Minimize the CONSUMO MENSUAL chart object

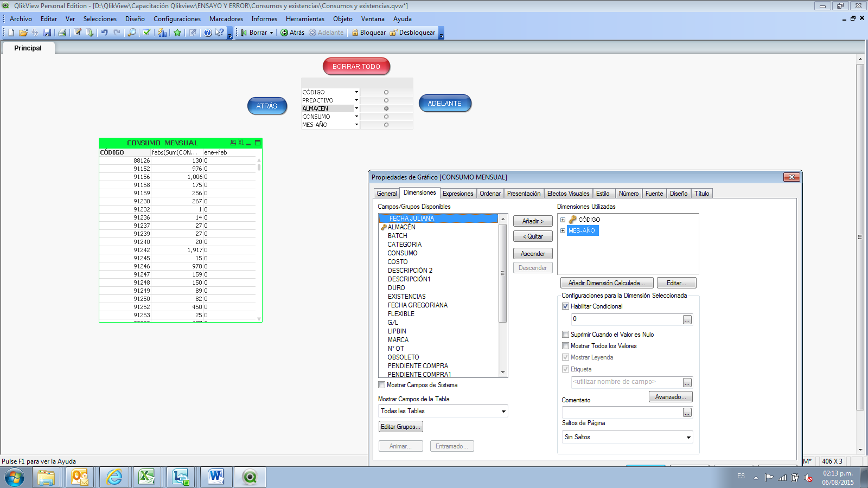[248, 143]
